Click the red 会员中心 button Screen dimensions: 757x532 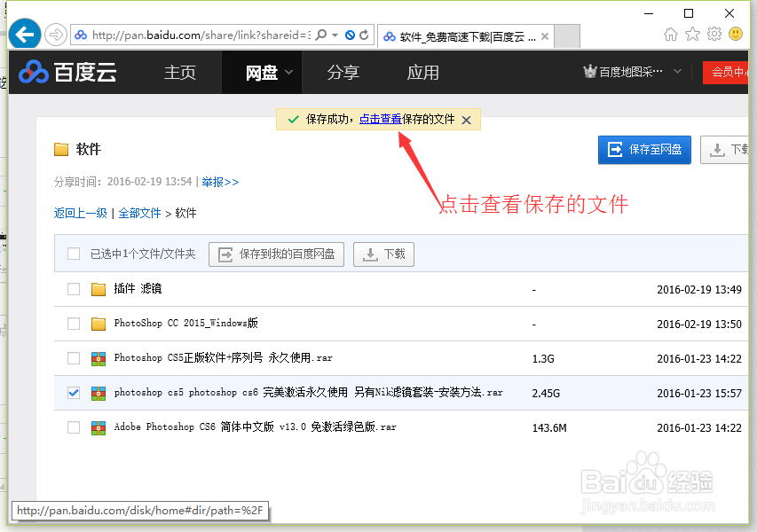[x=725, y=73]
